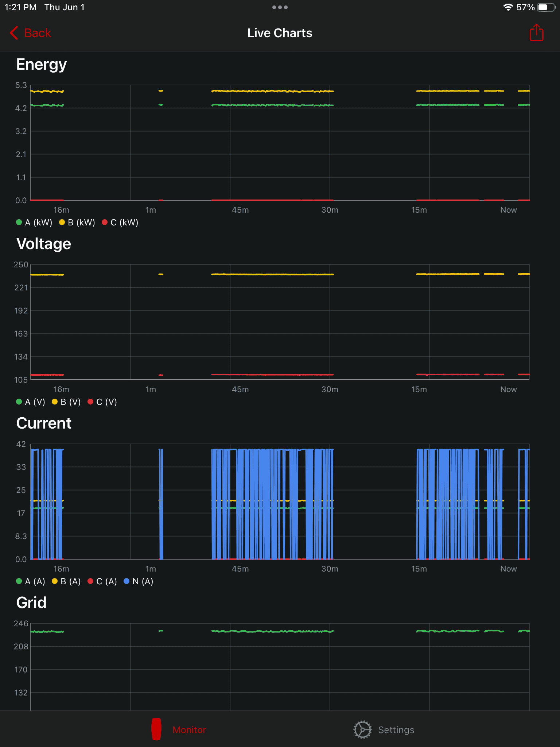Go back using the Back button
Screen dimensions: 560x747
[37, 33]
